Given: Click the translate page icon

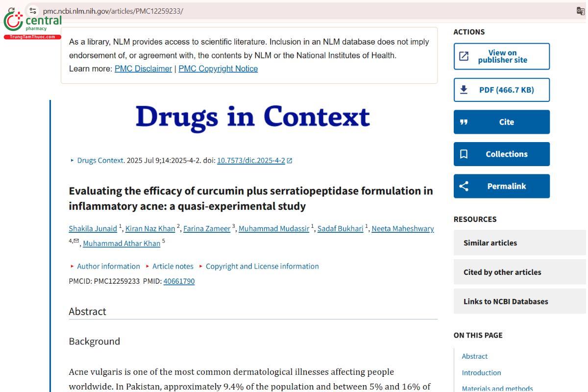Looking at the screenshot, I should pyautogui.click(x=581, y=11).
